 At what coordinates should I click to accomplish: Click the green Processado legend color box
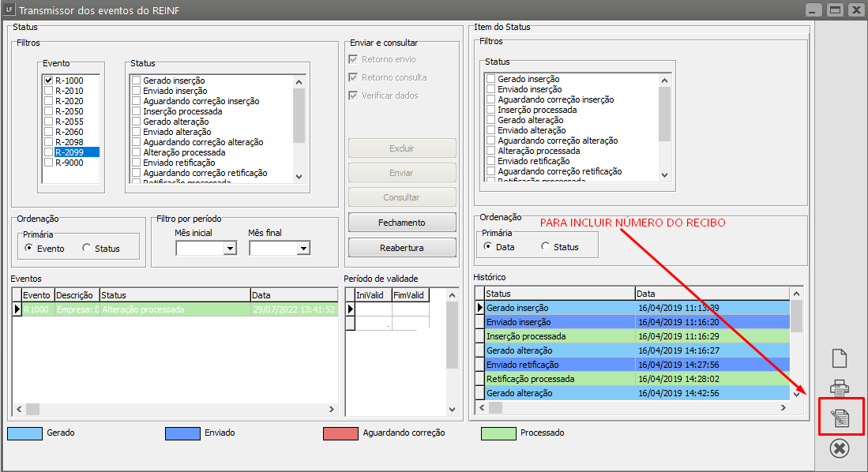point(498,433)
